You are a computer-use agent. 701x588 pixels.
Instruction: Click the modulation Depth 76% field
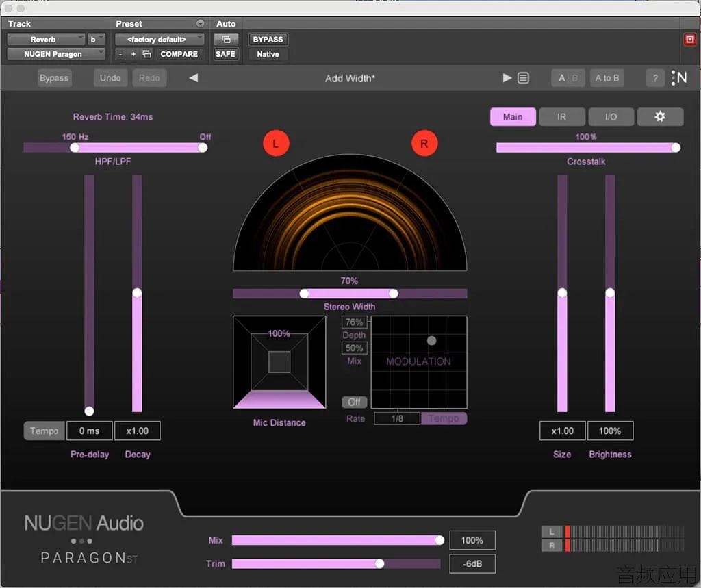354,322
